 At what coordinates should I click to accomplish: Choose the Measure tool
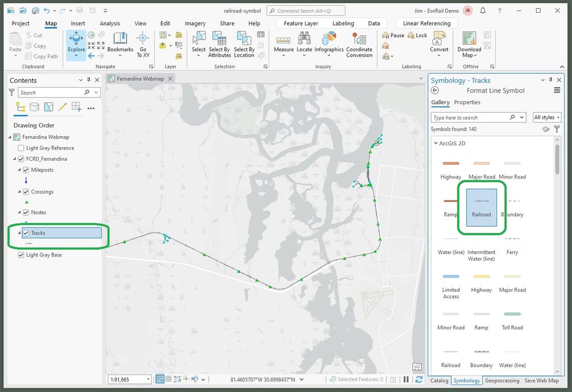click(283, 45)
